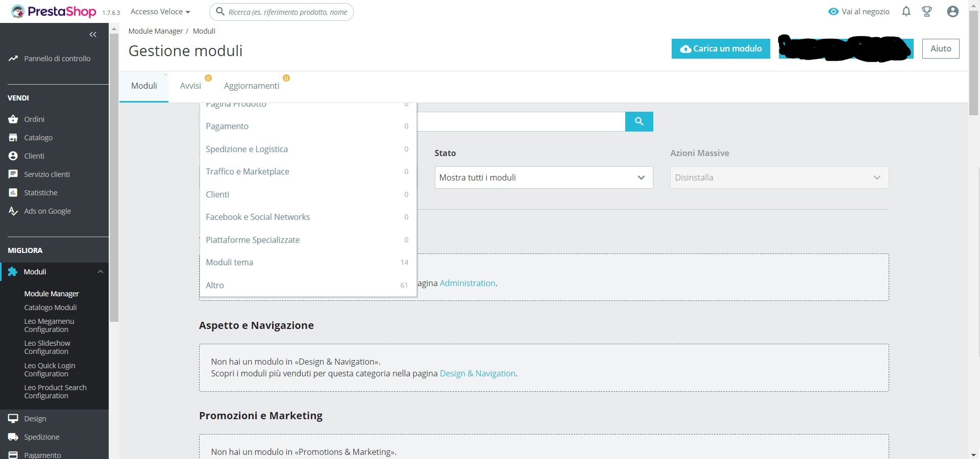Open notifications bell icon
Image resolution: width=980 pixels, height=459 pixels.
(906, 11)
